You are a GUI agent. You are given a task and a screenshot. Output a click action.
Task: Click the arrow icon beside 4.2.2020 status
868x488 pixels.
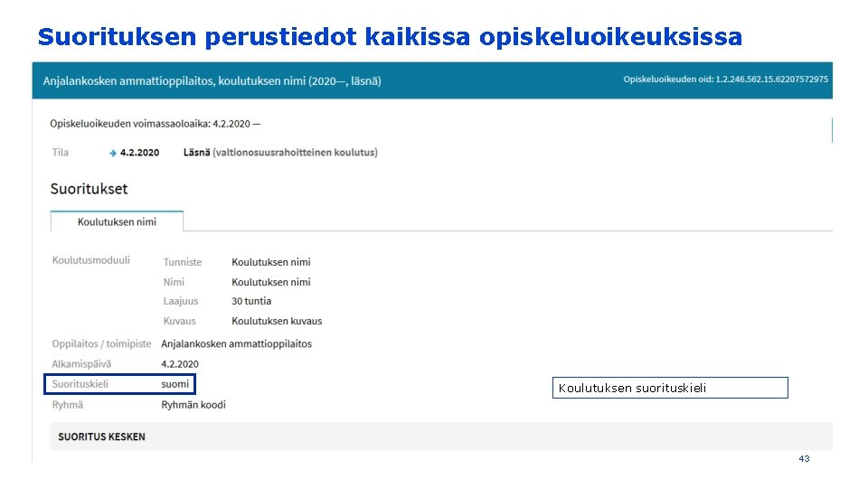pyautogui.click(x=113, y=154)
